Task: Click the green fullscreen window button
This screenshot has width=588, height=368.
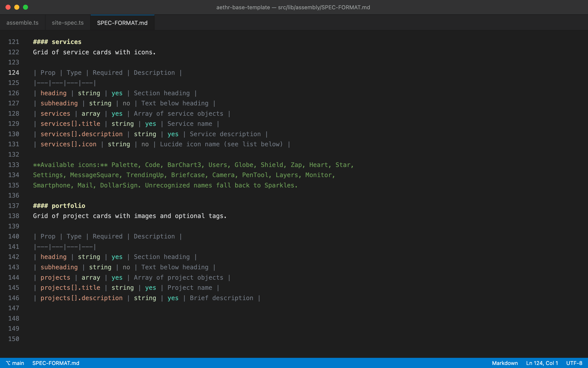Action: pyautogui.click(x=26, y=7)
